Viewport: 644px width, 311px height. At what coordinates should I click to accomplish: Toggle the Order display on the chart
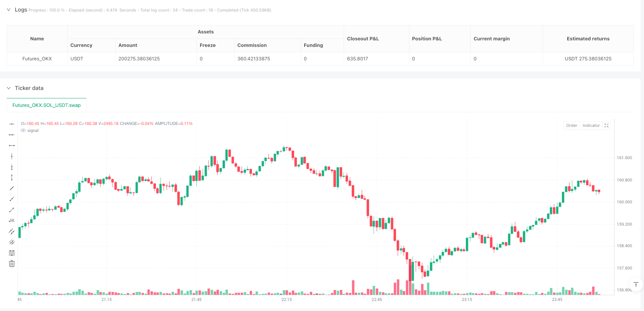tap(571, 126)
